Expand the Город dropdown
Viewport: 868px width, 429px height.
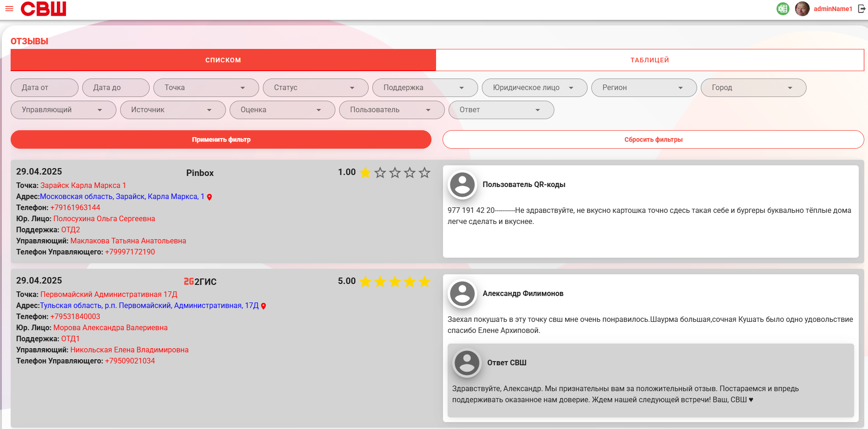coord(753,88)
